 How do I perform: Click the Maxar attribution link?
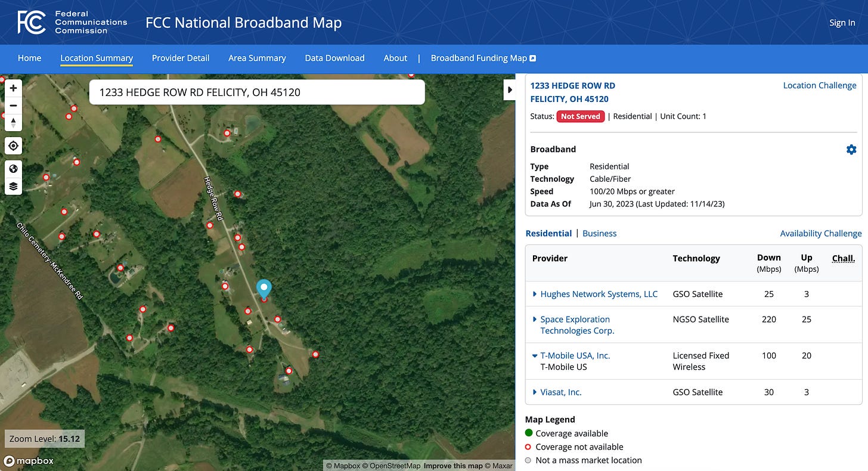coord(498,466)
